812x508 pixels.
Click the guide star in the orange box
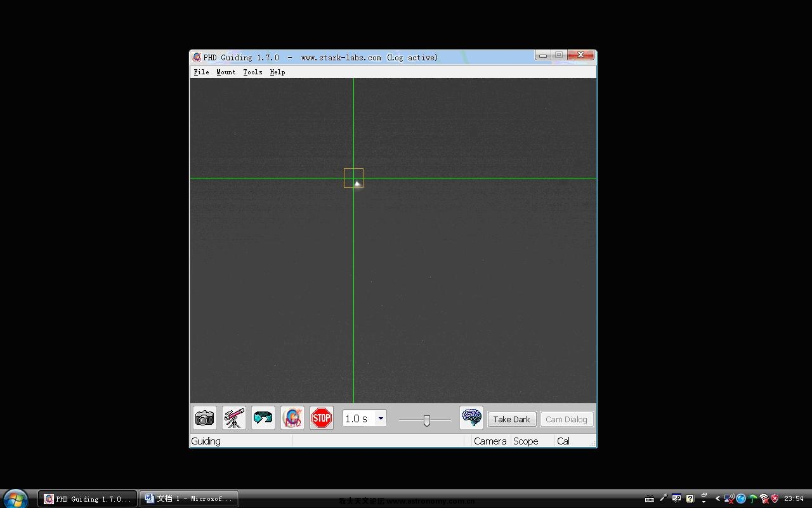[x=357, y=184]
